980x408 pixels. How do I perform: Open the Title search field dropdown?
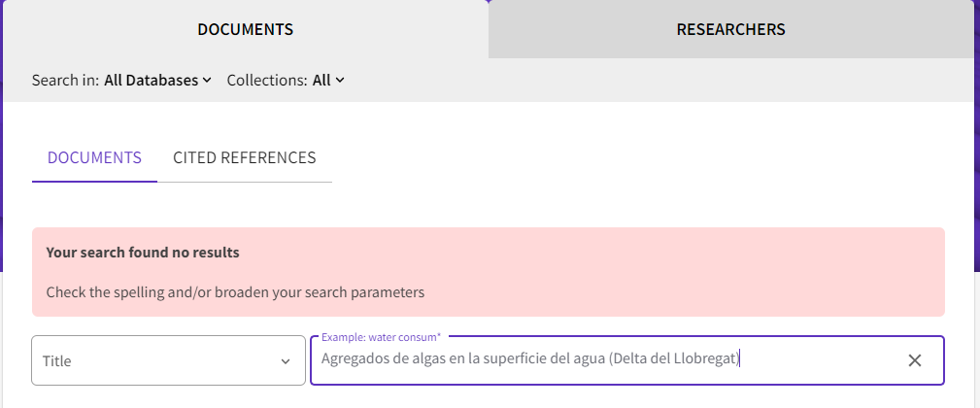tap(168, 360)
